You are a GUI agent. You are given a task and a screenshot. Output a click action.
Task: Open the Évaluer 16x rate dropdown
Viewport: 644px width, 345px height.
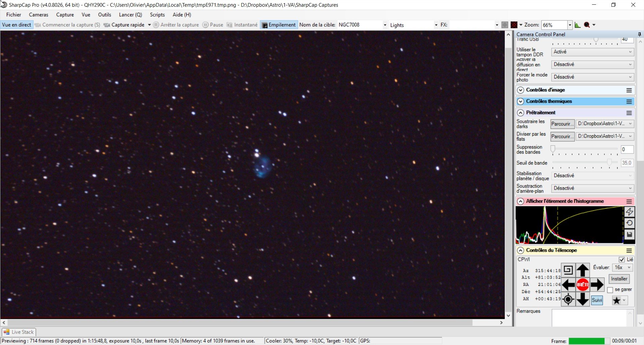(623, 267)
